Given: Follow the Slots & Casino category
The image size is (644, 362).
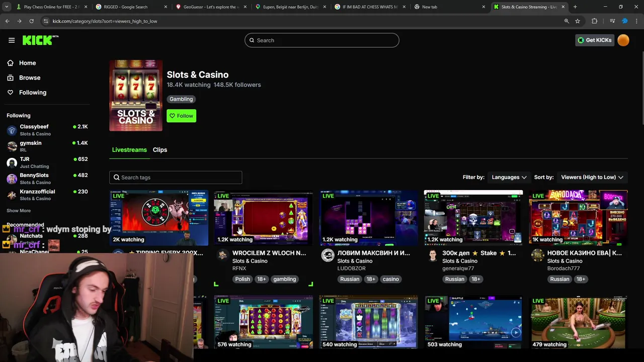Looking at the screenshot, I should [181, 116].
